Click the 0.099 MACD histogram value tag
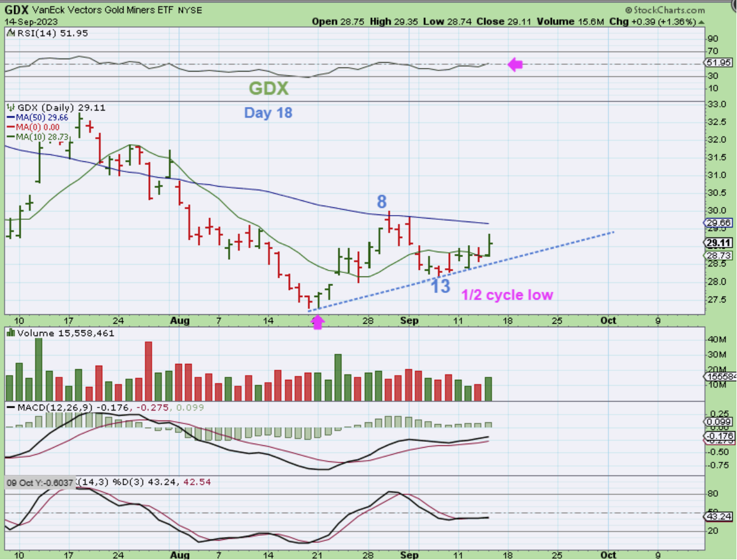 [719, 422]
